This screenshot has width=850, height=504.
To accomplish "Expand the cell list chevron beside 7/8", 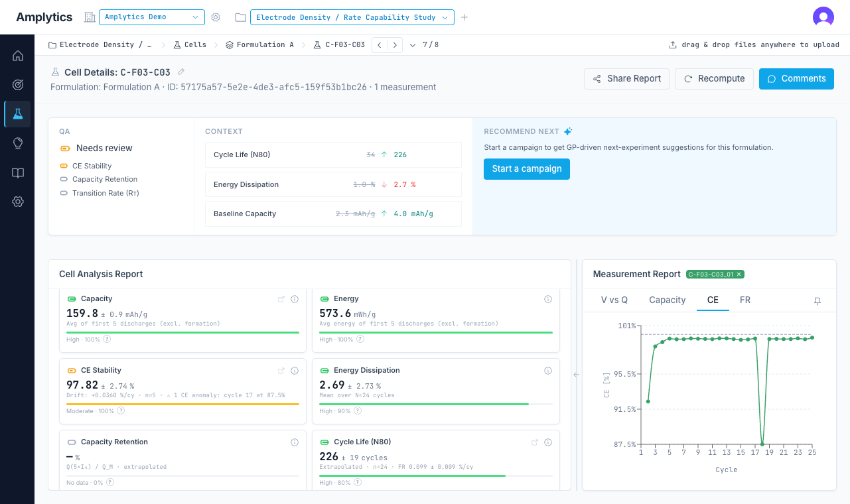I will (413, 45).
